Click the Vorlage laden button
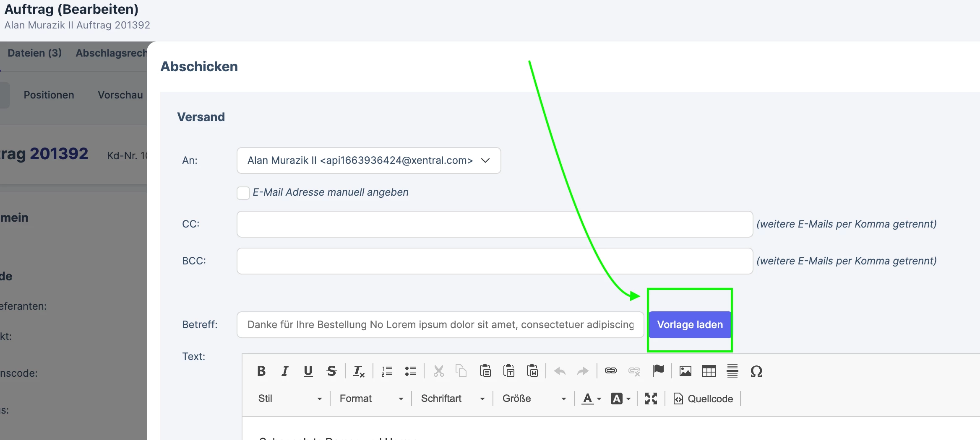This screenshot has height=440, width=980. tap(690, 325)
